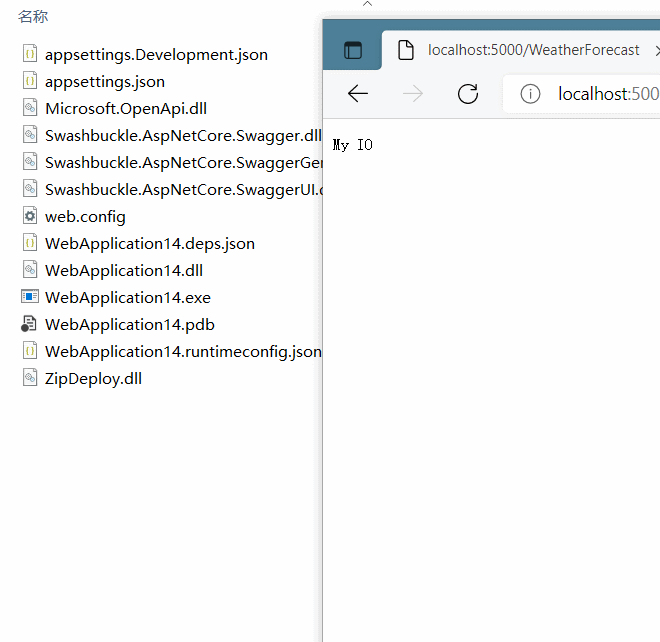Select ZipDeploy.dll file name
Viewport: 660px width, 642px height.
pyautogui.click(x=93, y=378)
